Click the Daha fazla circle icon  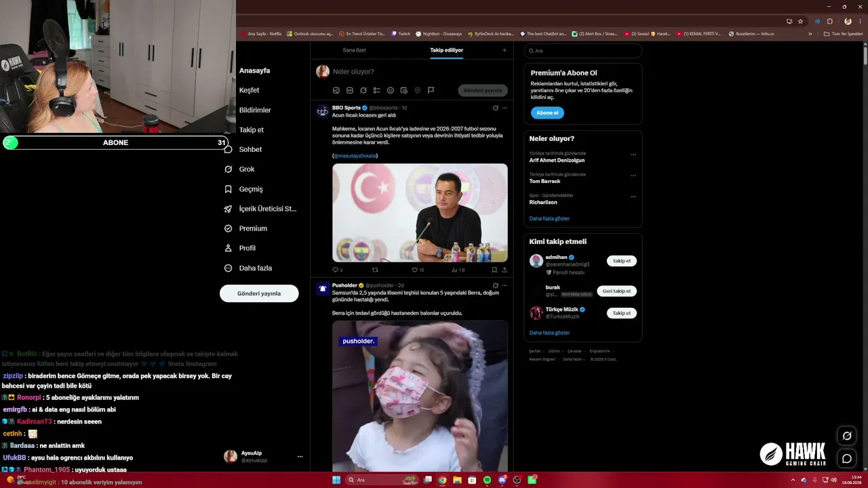coord(229,268)
